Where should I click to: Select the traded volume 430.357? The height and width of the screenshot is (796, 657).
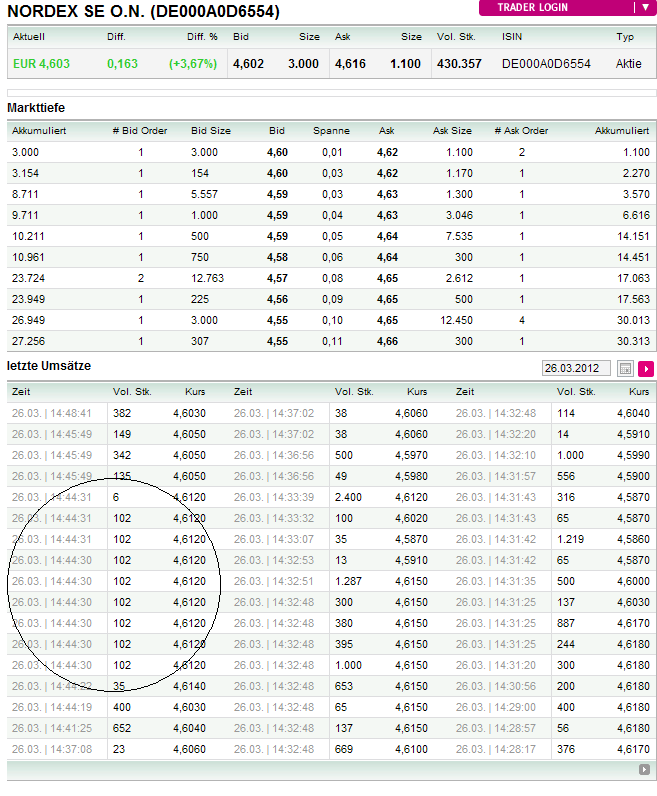[x=459, y=64]
